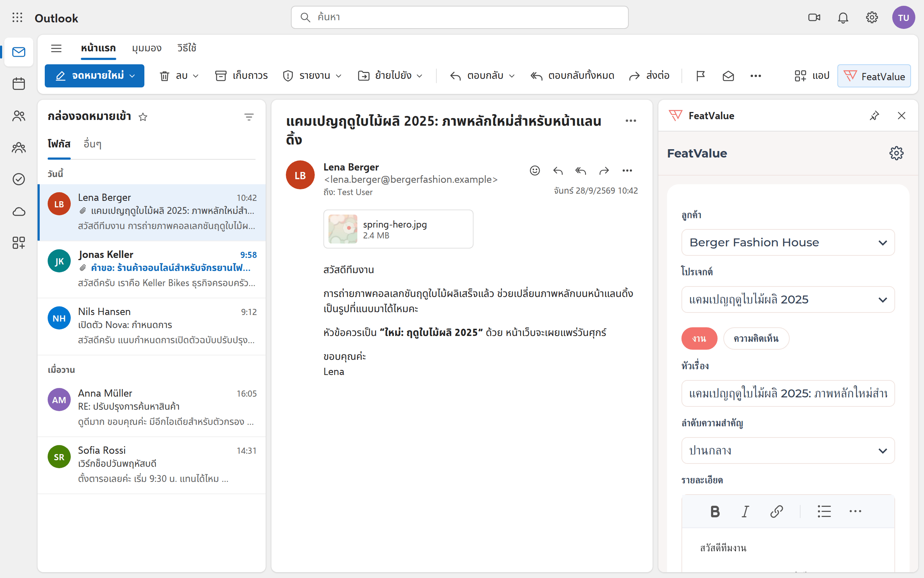Viewport: 924px width, 578px height.
Task: Open FeatValue add-in settings gear
Action: (896, 153)
